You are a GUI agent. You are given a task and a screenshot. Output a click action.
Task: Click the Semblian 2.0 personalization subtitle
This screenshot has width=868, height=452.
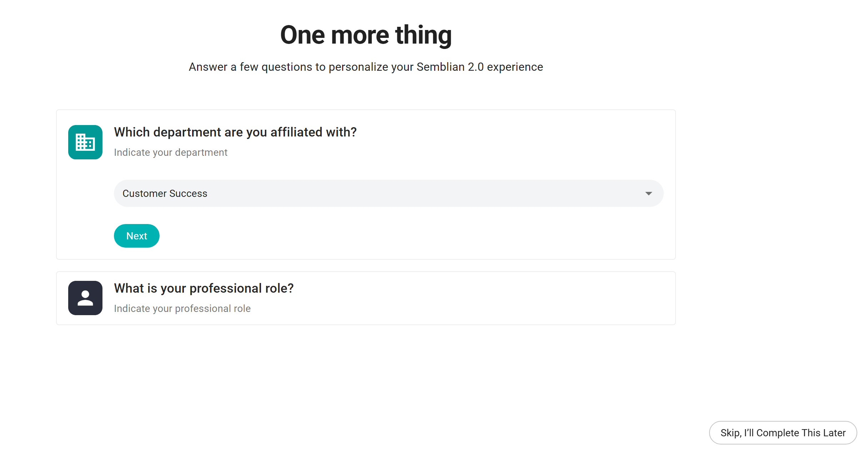coord(366,67)
